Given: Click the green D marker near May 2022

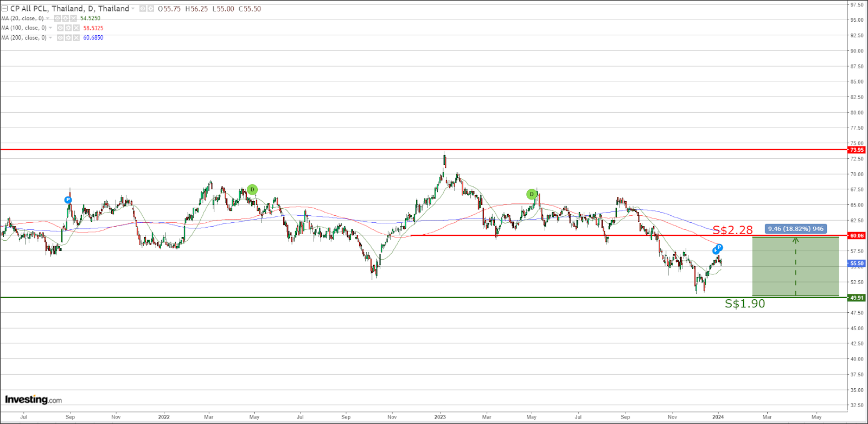Looking at the screenshot, I should coord(252,190).
